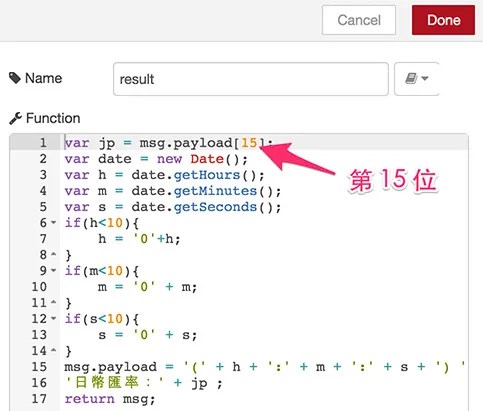Click the Name input field containing result
483x411 pixels.
(251, 79)
